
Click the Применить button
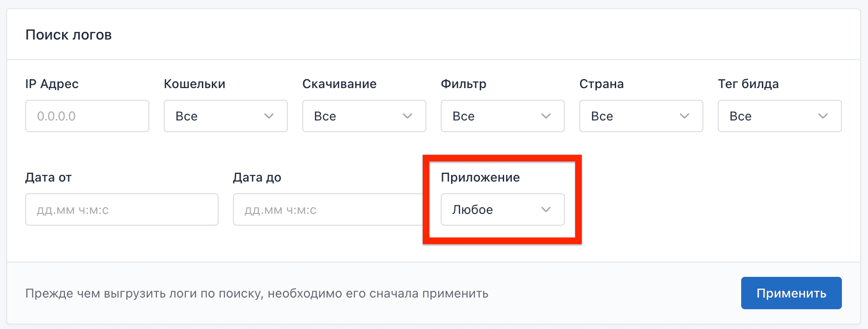[x=791, y=293]
